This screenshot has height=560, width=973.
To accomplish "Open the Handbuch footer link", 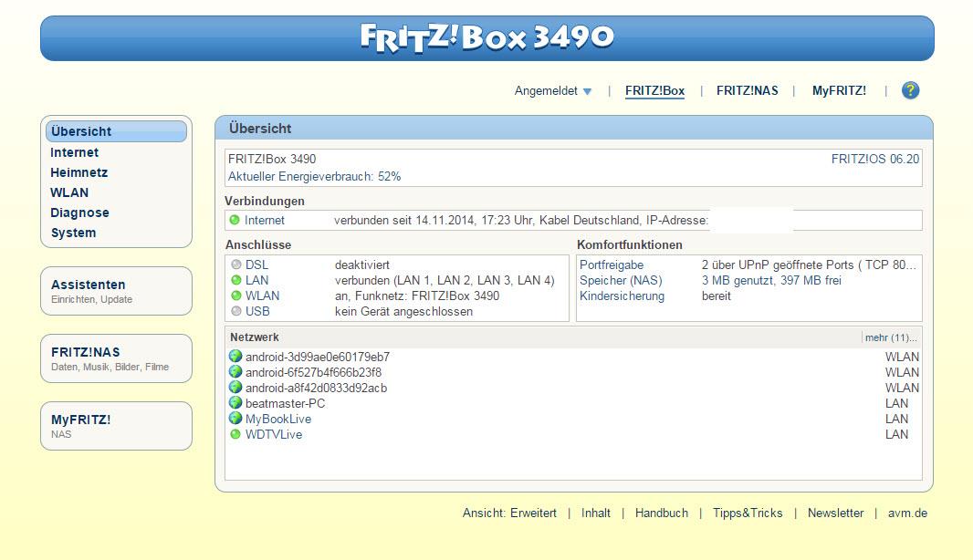I will coord(662,513).
